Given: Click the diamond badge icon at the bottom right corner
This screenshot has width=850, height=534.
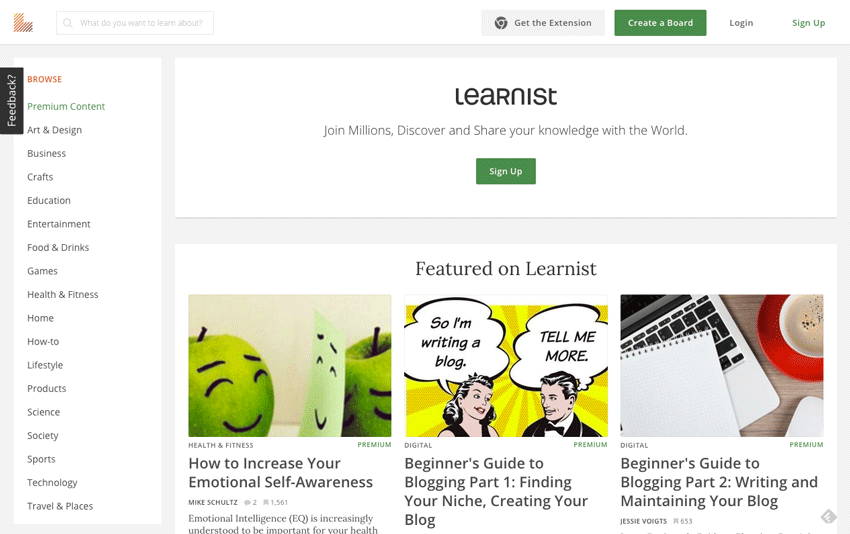Looking at the screenshot, I should 828,516.
